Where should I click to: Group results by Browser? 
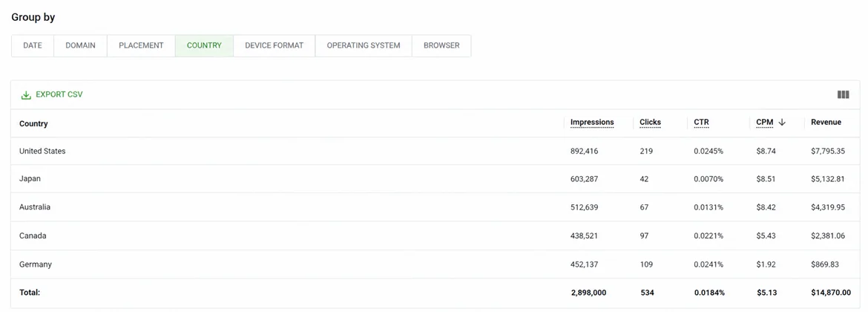441,45
